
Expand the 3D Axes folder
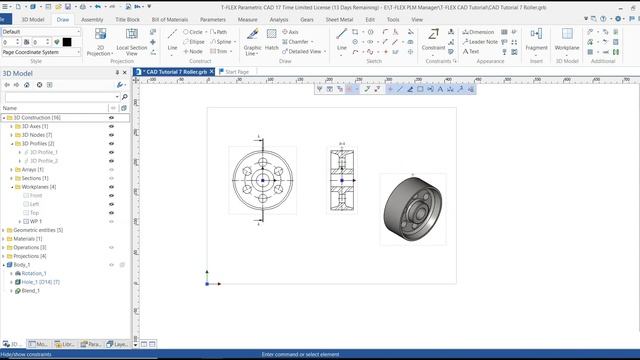(11, 127)
